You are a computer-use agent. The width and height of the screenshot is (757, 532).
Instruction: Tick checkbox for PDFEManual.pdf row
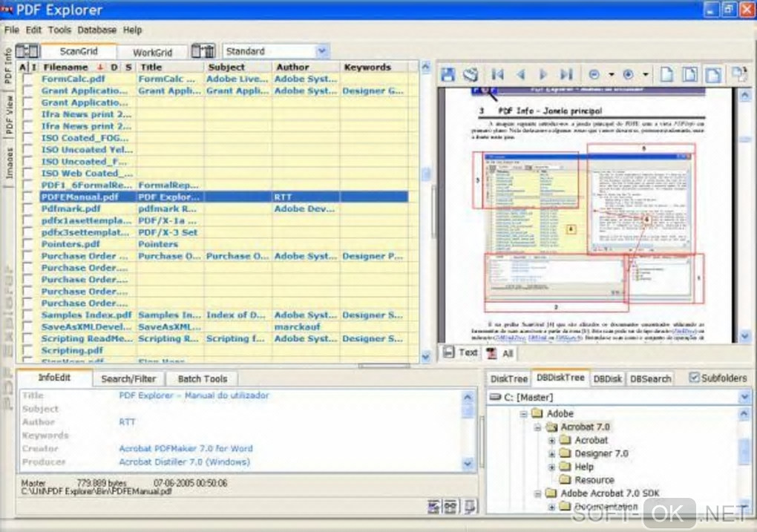28,197
